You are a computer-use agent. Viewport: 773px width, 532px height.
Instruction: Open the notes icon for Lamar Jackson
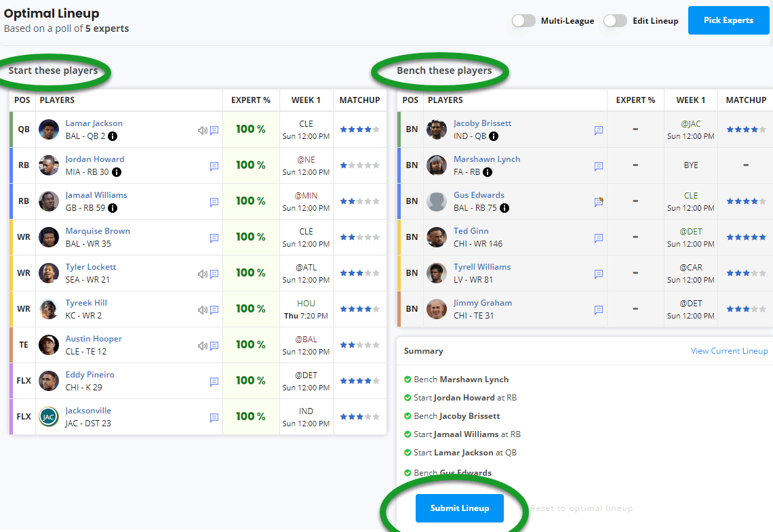point(214,131)
